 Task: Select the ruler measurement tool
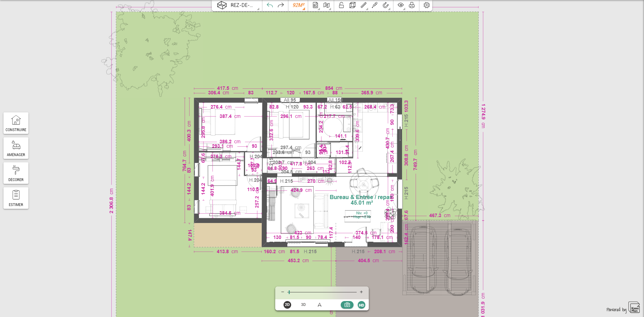(364, 5)
